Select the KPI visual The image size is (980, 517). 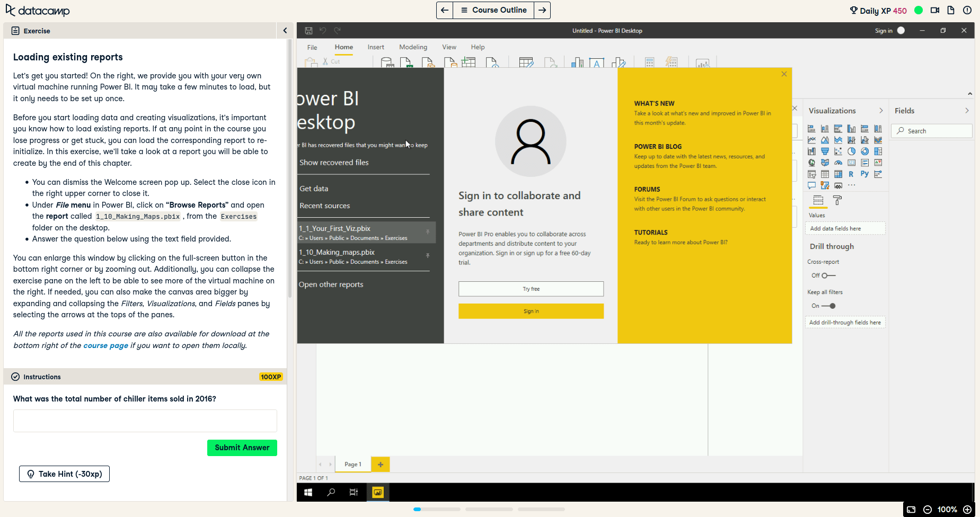(x=878, y=163)
